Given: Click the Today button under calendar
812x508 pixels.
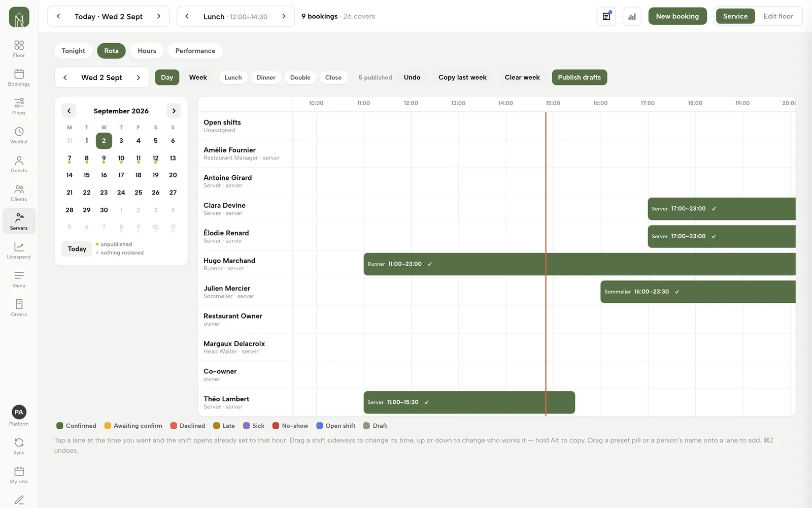Looking at the screenshot, I should [77, 249].
